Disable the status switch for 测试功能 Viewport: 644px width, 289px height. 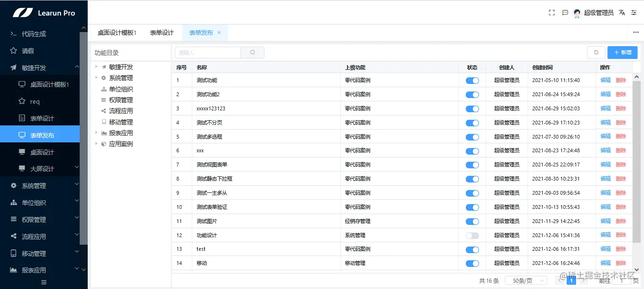pyautogui.click(x=472, y=80)
